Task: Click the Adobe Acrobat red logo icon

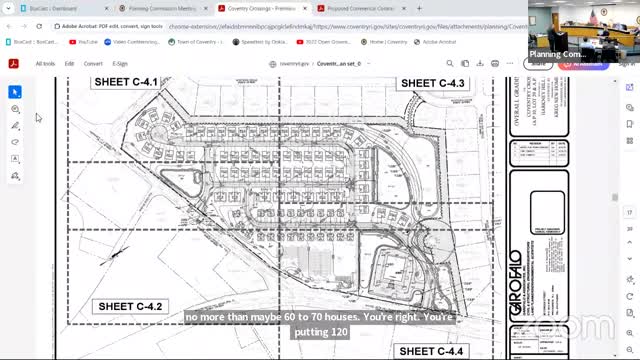Action: coord(13,64)
